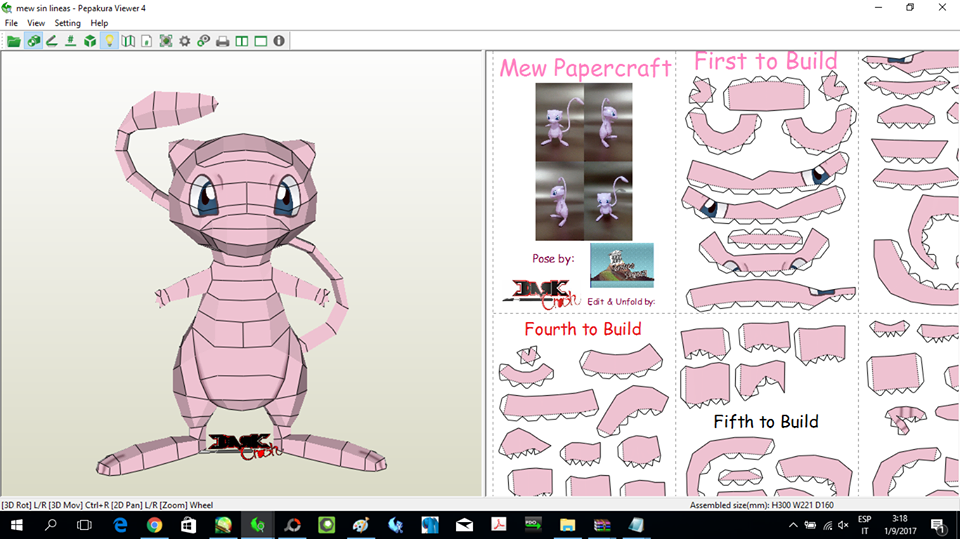The image size is (960, 539).
Task: Click the network Wi-Fi tray icon
Action: (827, 525)
